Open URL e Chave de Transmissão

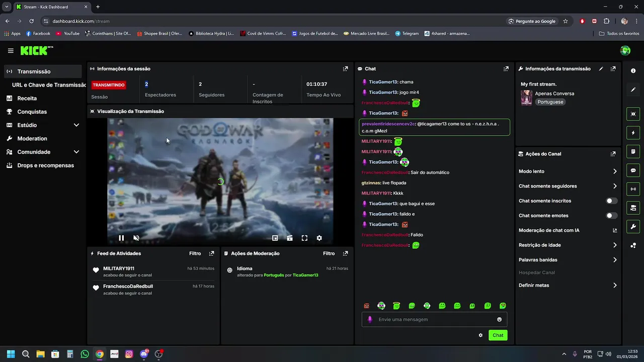point(49,85)
